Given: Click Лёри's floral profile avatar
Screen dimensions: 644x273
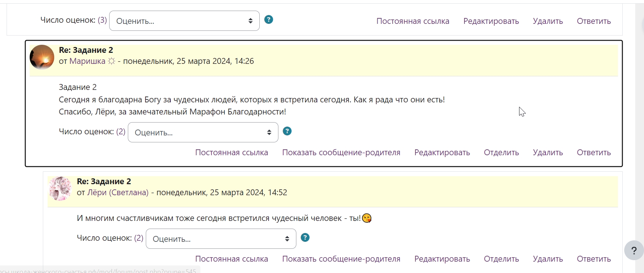Looking at the screenshot, I should (60, 189).
